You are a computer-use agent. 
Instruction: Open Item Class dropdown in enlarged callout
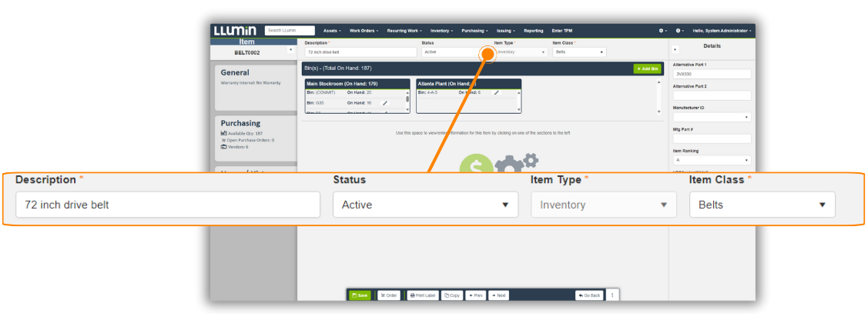click(761, 205)
